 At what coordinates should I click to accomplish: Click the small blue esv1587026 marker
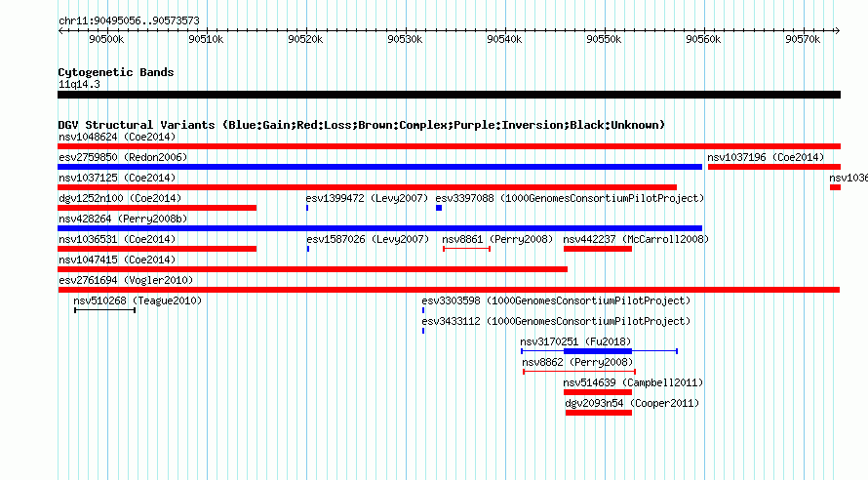click(x=308, y=249)
